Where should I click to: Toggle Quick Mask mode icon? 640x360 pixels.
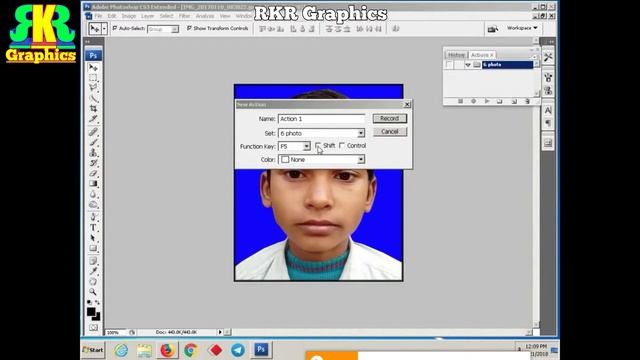pyautogui.click(x=93, y=327)
